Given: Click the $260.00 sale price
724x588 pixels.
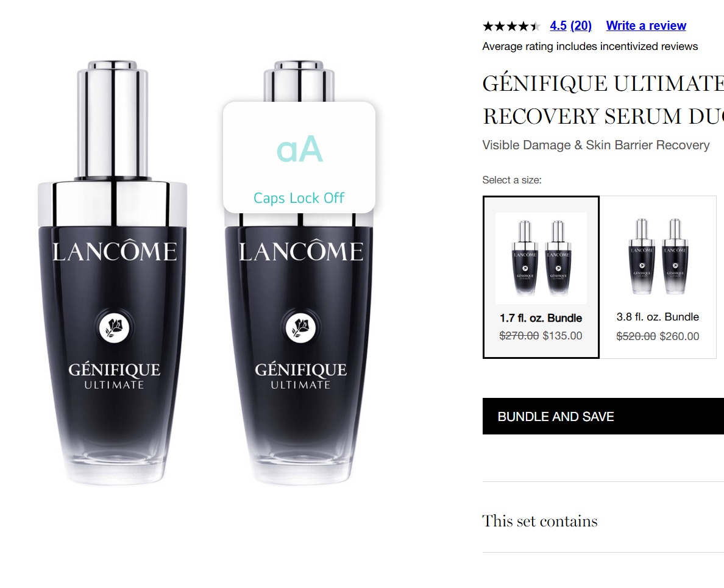Looking at the screenshot, I should click(680, 336).
